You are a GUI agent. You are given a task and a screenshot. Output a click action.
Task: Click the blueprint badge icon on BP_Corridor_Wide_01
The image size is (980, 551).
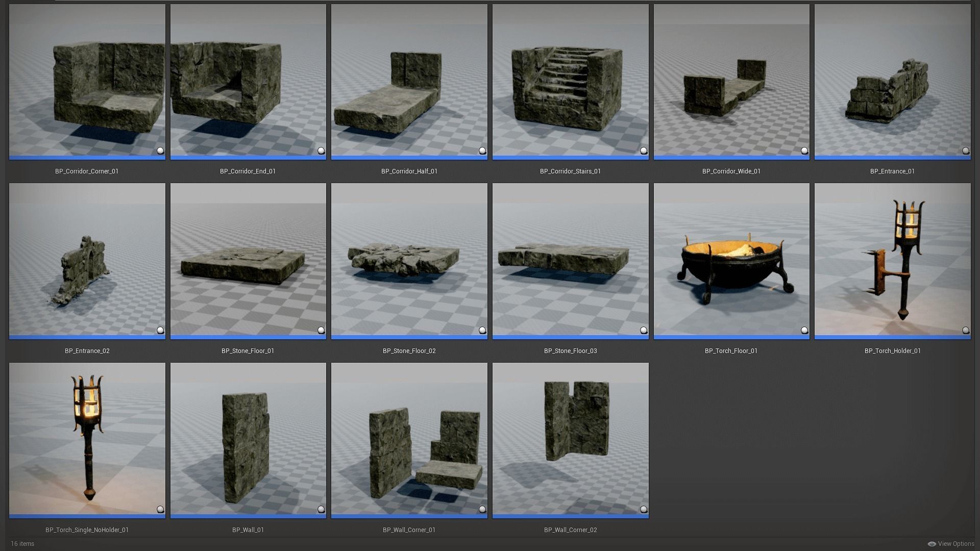pos(804,151)
